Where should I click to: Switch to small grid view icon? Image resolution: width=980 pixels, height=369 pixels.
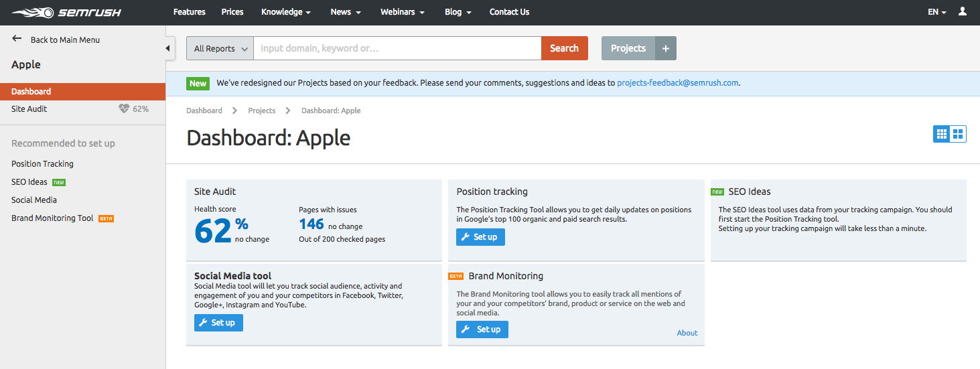942,134
